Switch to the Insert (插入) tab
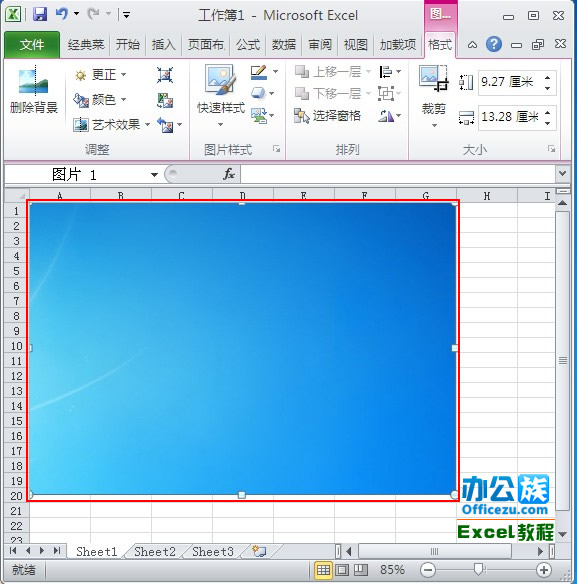The width and height of the screenshot is (577, 584). 163,45
